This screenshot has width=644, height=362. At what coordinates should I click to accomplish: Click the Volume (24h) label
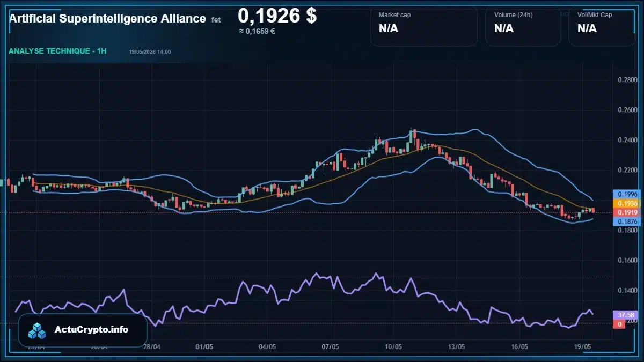514,15
